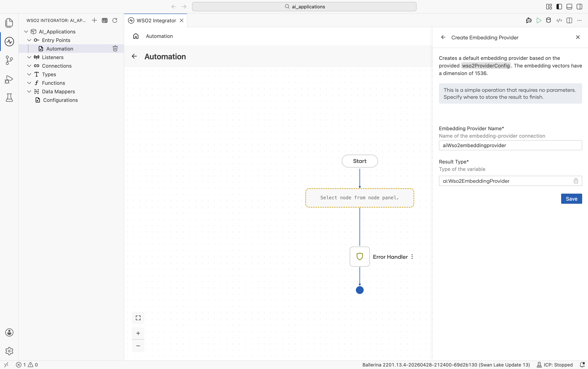Open the Explorer files view icon
The width and height of the screenshot is (588, 369).
tap(9, 23)
